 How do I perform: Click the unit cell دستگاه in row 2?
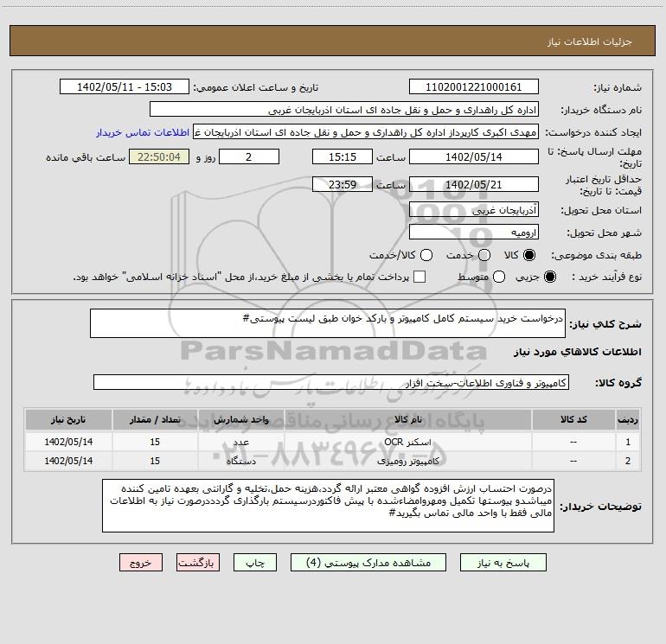[x=240, y=461]
